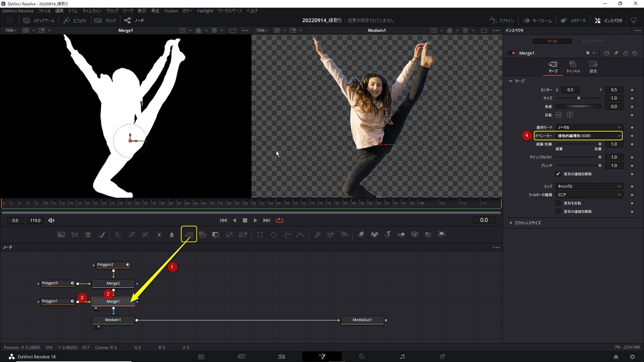The width and height of the screenshot is (644, 362).
Task: Toggle keyframe diamond for サイズ
Action: 632,98
